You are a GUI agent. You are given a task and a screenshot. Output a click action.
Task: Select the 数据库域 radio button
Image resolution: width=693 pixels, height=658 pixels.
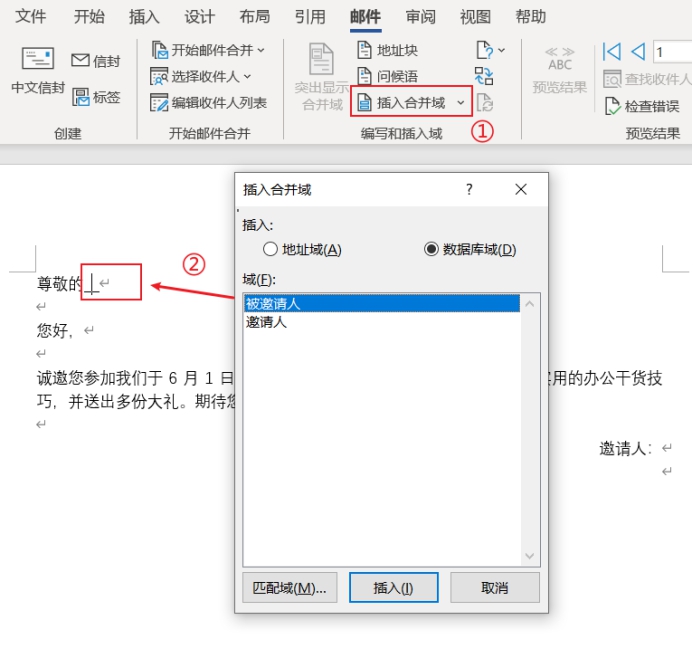432,249
